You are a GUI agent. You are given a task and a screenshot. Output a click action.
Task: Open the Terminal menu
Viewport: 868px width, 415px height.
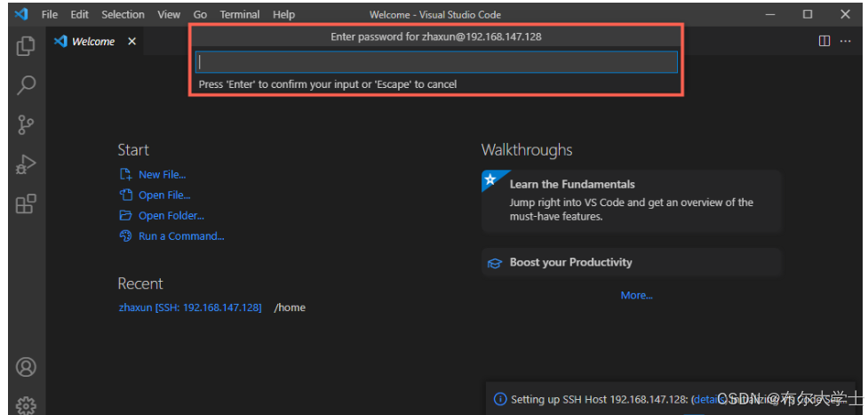(240, 14)
